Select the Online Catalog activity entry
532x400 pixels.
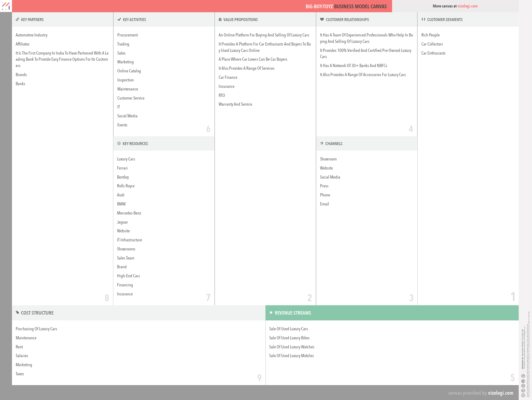click(129, 71)
